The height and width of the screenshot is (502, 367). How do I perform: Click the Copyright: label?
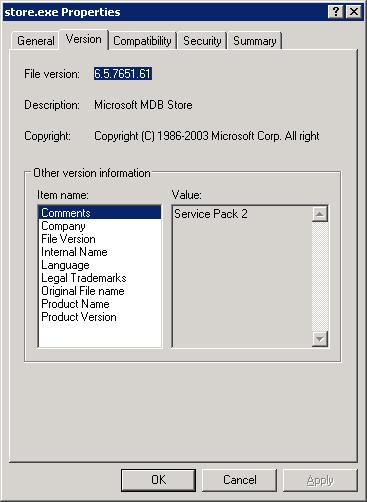[47, 136]
